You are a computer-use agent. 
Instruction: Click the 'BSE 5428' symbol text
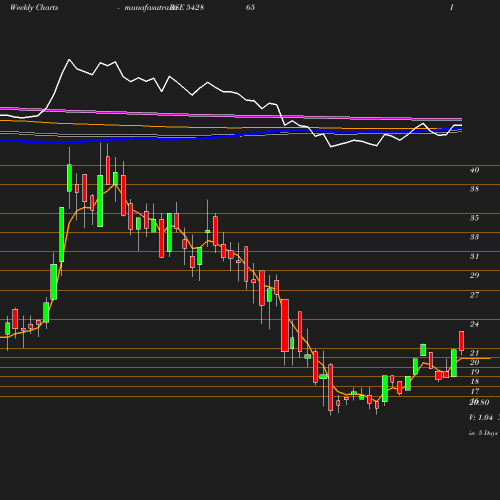(187, 7)
